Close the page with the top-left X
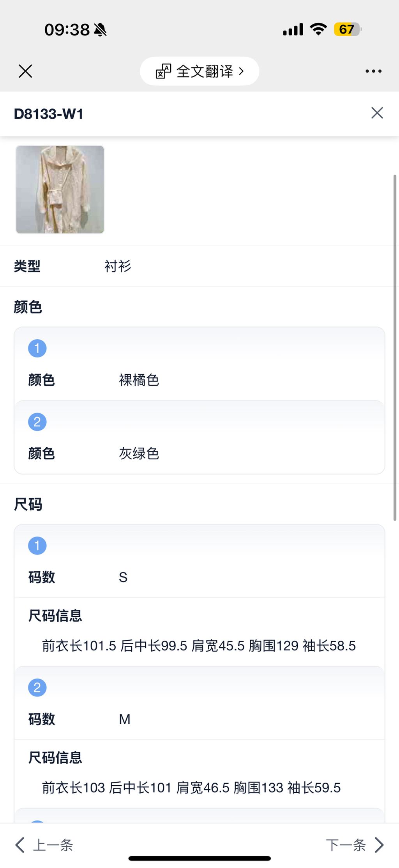The height and width of the screenshot is (868, 399). coord(25,71)
